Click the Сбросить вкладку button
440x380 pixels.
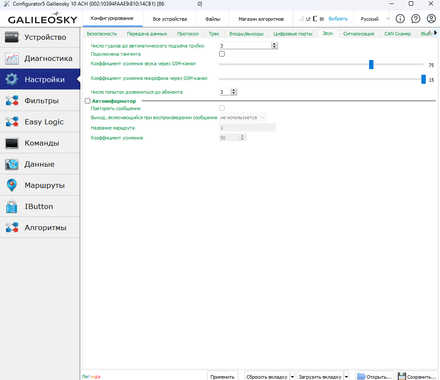(267, 377)
